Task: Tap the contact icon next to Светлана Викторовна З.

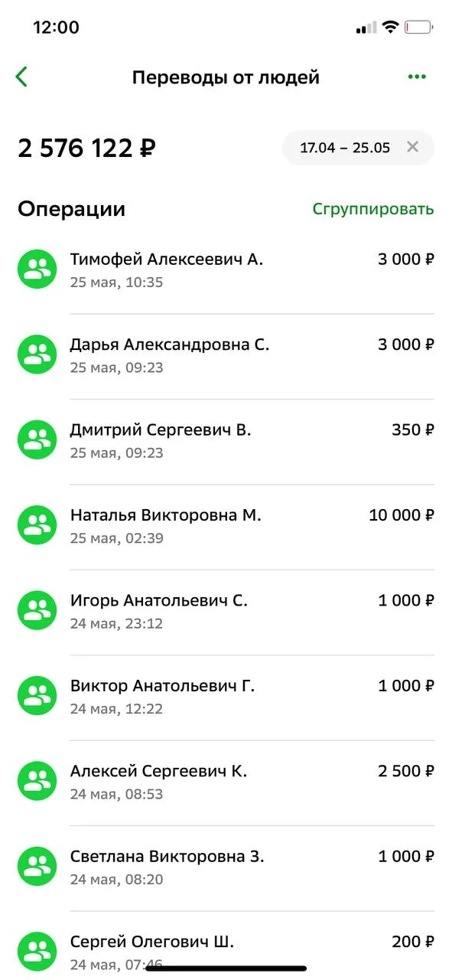Action: tap(36, 865)
